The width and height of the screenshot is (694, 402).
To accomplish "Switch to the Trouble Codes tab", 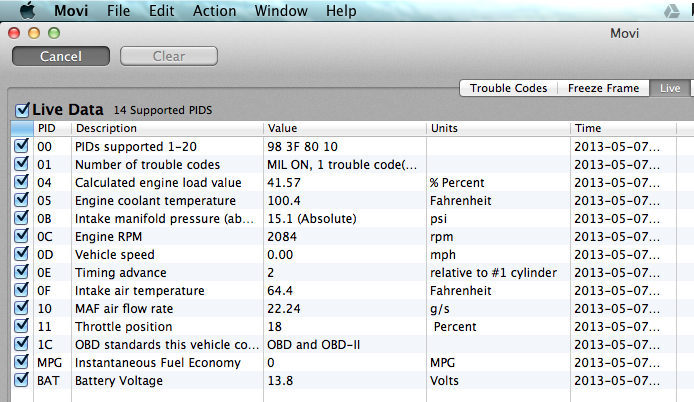I will coord(508,88).
